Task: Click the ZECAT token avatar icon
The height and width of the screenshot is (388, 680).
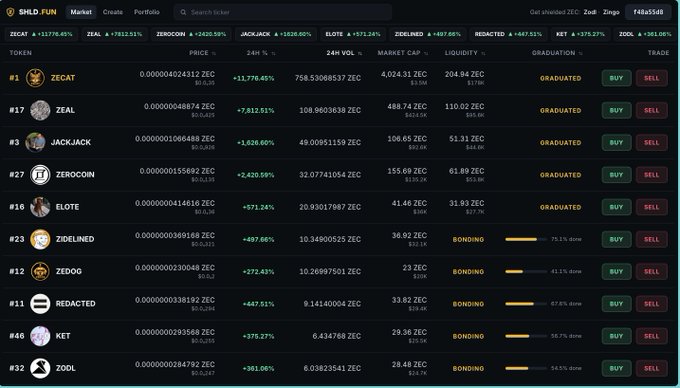Action: pyautogui.click(x=36, y=78)
